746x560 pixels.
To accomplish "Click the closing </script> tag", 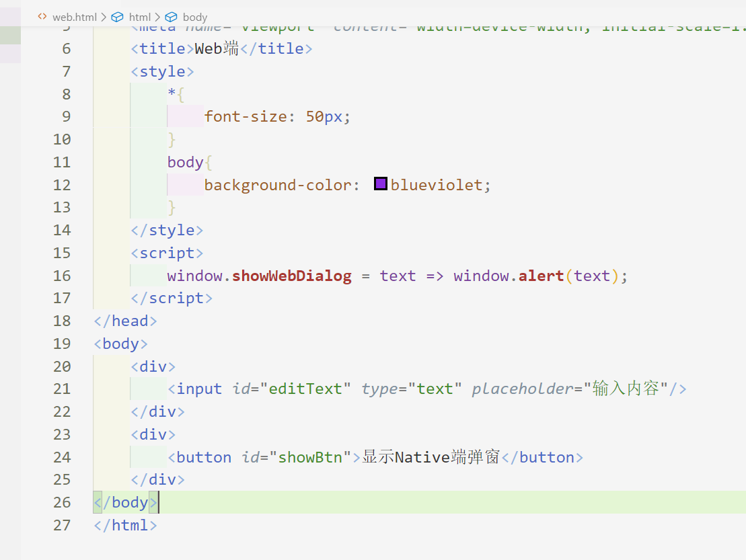I will (x=172, y=298).
